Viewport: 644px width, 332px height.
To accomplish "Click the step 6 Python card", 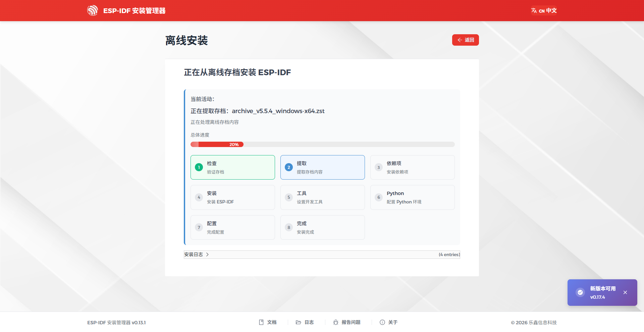I will 413,197.
